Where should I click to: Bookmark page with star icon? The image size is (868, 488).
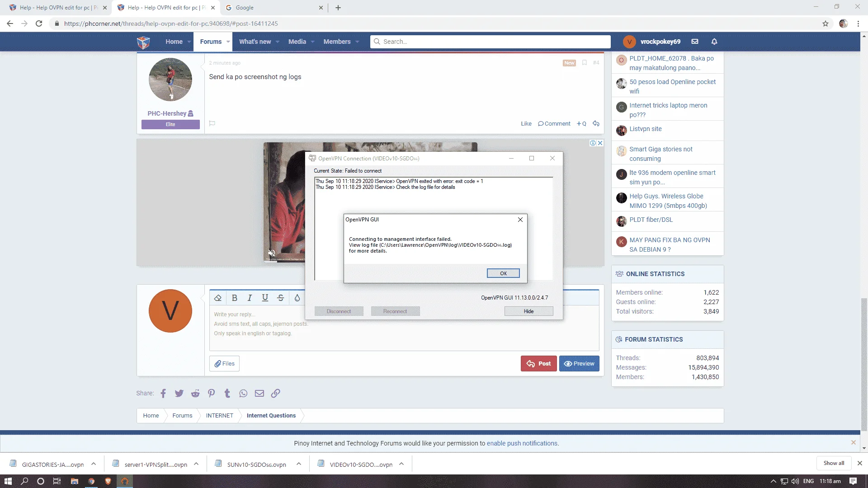click(826, 23)
